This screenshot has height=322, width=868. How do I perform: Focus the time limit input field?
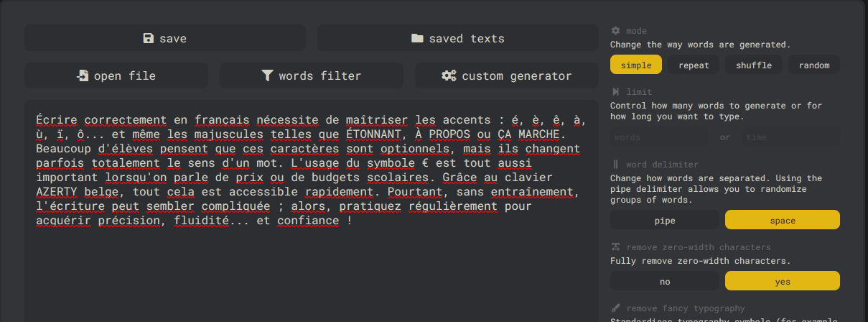pos(790,137)
